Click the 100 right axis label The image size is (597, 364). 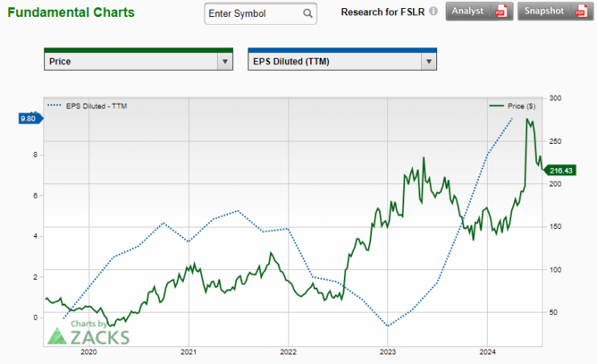tap(555, 269)
